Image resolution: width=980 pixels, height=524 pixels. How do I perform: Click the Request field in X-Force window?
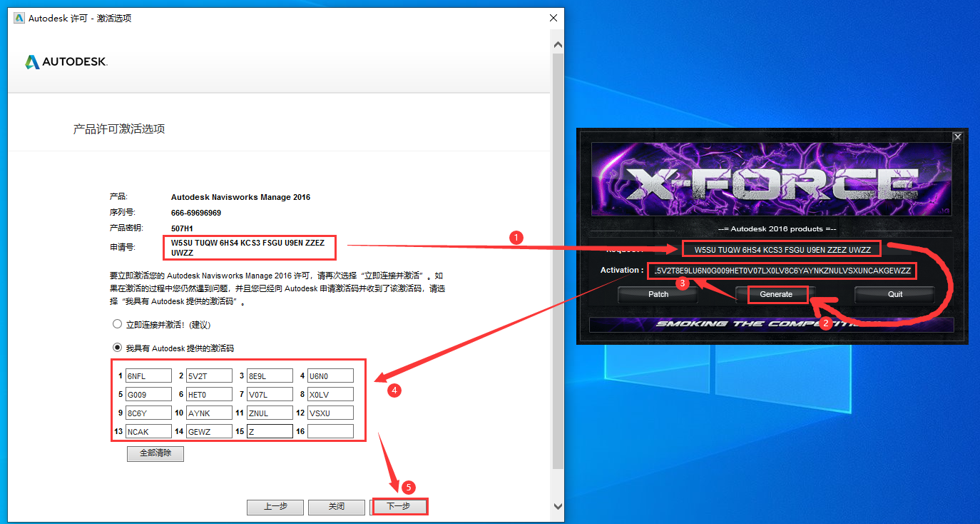point(782,250)
